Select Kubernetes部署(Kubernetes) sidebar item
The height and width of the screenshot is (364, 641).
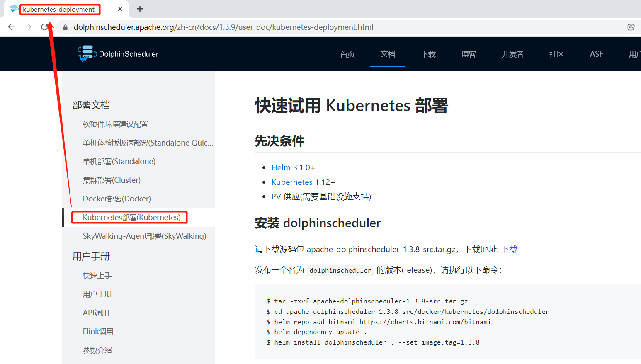[x=131, y=218]
